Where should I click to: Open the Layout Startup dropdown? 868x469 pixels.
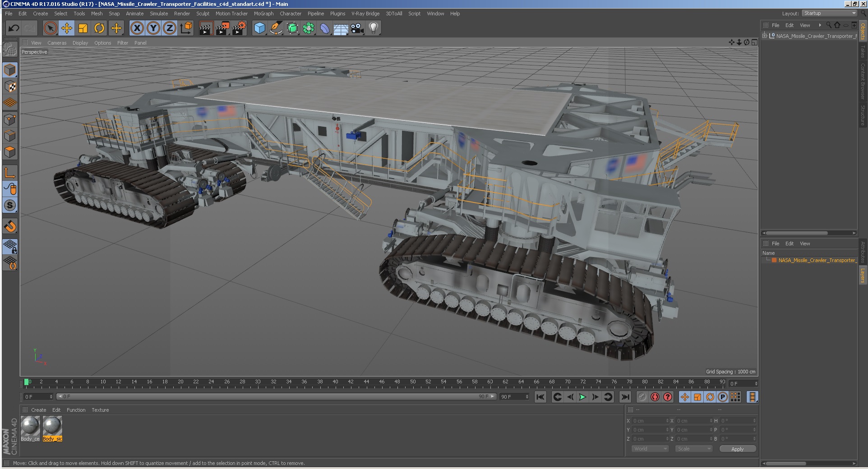830,13
